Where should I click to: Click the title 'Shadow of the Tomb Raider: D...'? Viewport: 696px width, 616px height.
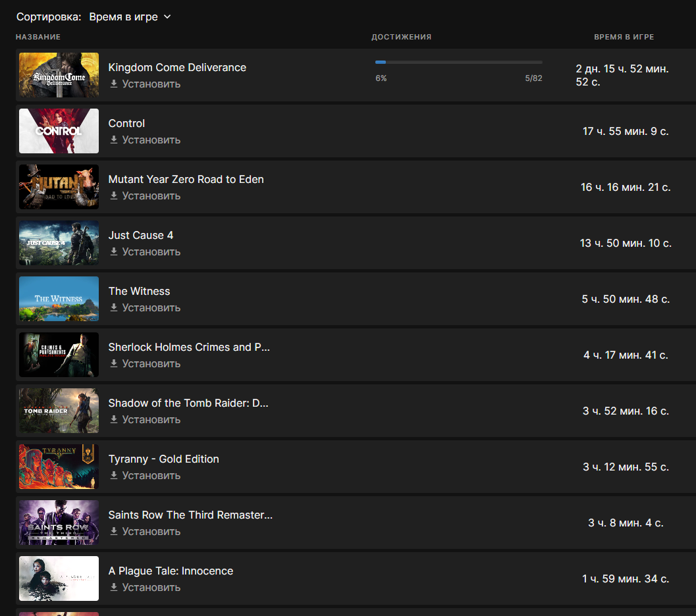[x=188, y=403]
